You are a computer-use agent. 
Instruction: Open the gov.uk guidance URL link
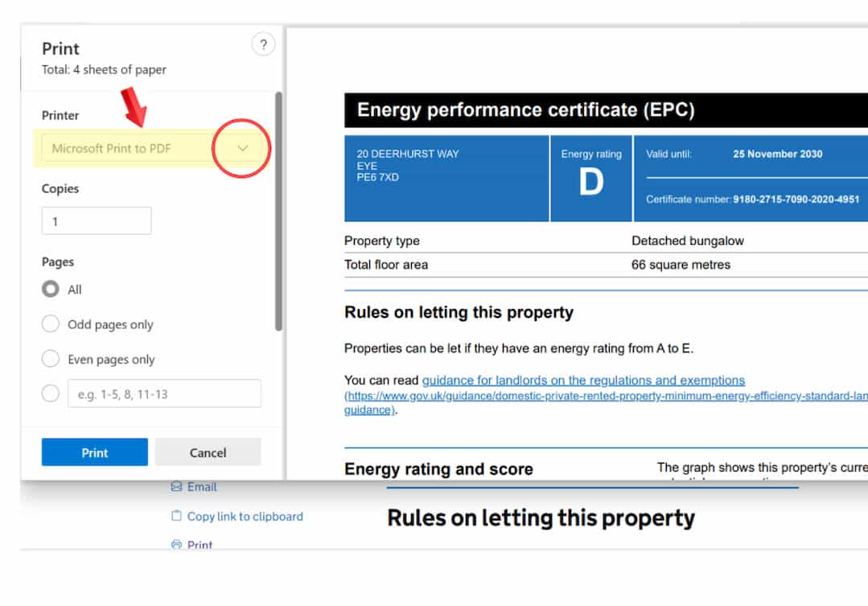pos(603,397)
